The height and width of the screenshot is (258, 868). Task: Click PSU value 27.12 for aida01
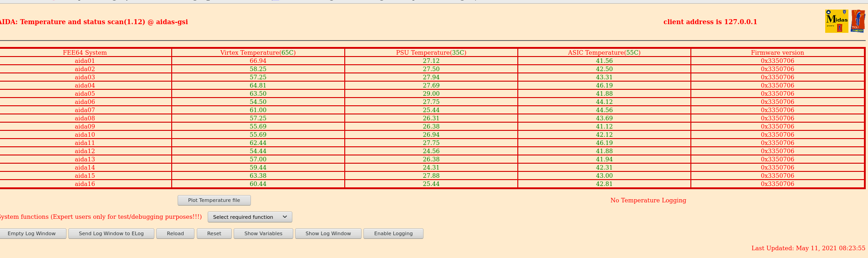[x=431, y=61]
